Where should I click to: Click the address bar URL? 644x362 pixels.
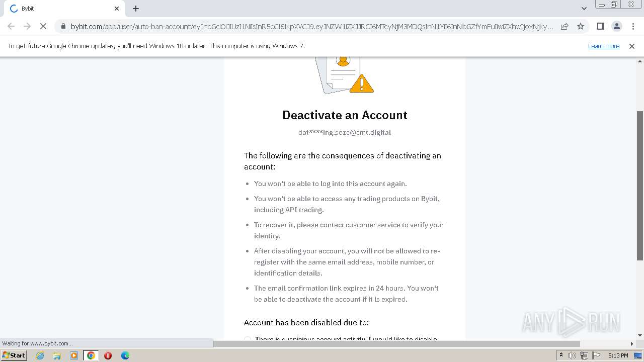click(x=312, y=26)
